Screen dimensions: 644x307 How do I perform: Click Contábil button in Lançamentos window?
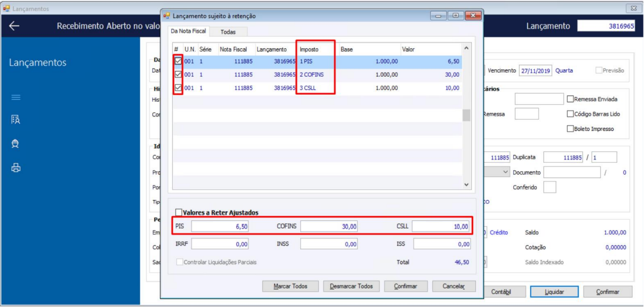tap(503, 292)
